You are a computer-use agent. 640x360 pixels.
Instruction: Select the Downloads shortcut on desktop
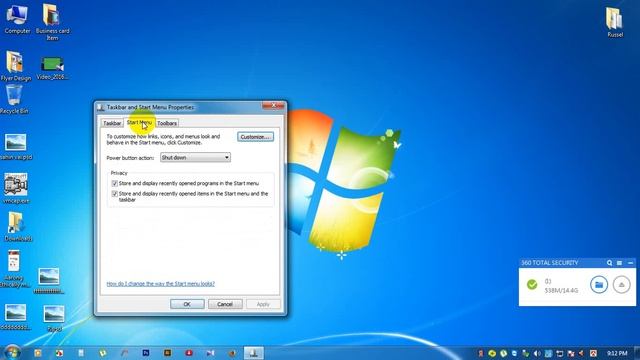tap(18, 227)
